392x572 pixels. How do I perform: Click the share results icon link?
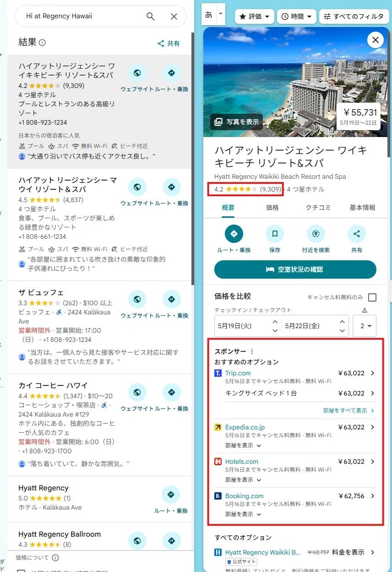click(x=169, y=44)
